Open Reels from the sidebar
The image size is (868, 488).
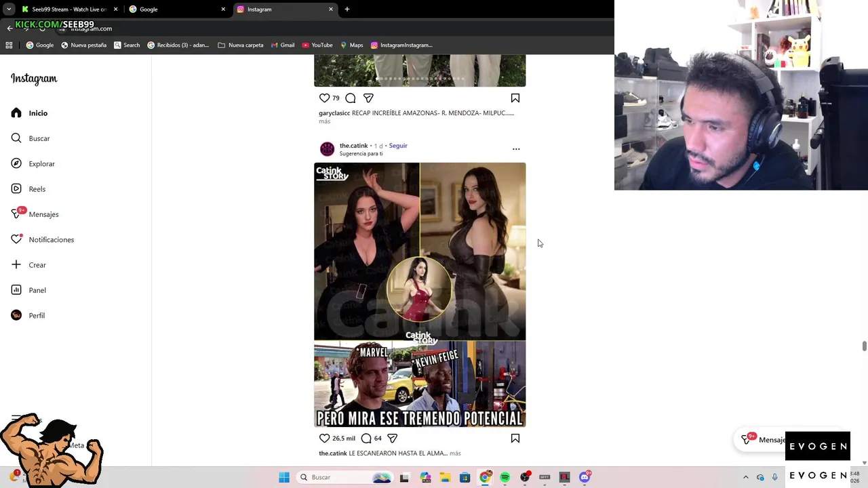click(28, 189)
